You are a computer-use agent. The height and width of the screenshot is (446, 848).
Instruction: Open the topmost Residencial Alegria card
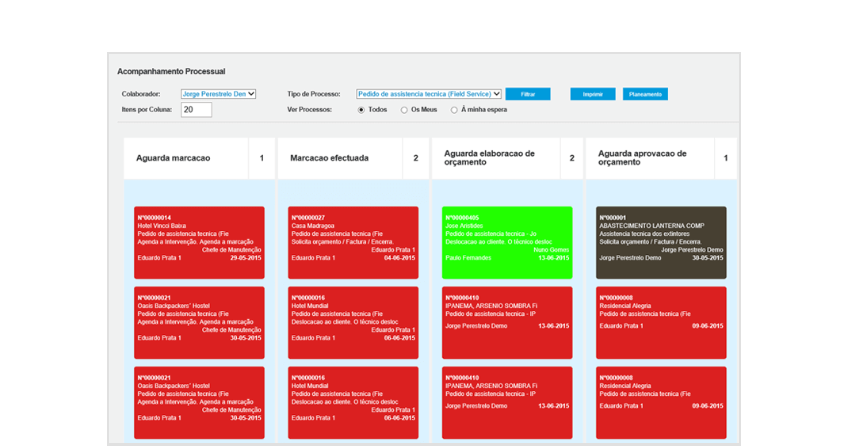[661, 322]
